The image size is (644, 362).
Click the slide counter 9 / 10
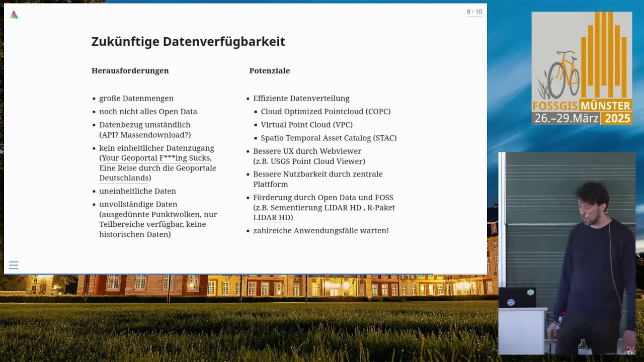coord(474,12)
